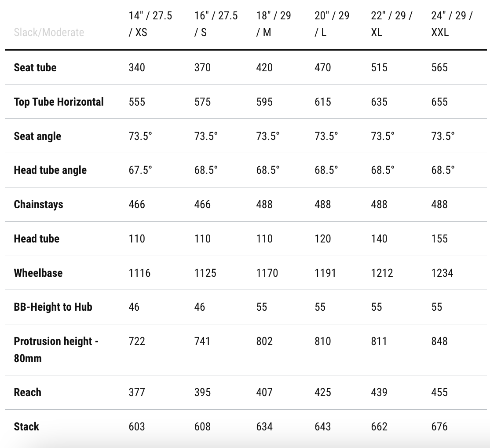Select the Stack row label
This screenshot has height=448, width=490.
click(x=26, y=426)
